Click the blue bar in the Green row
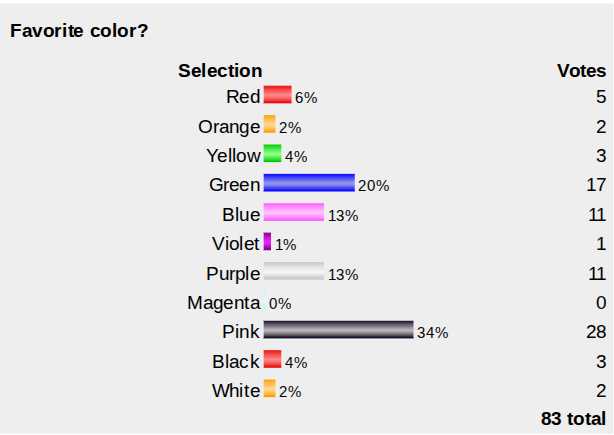This screenshot has height=435, width=614. tap(308, 183)
